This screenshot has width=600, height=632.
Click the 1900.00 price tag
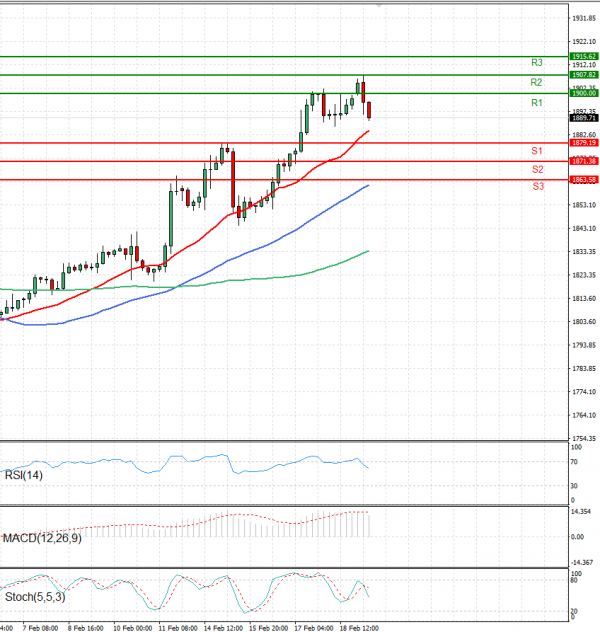584,93
